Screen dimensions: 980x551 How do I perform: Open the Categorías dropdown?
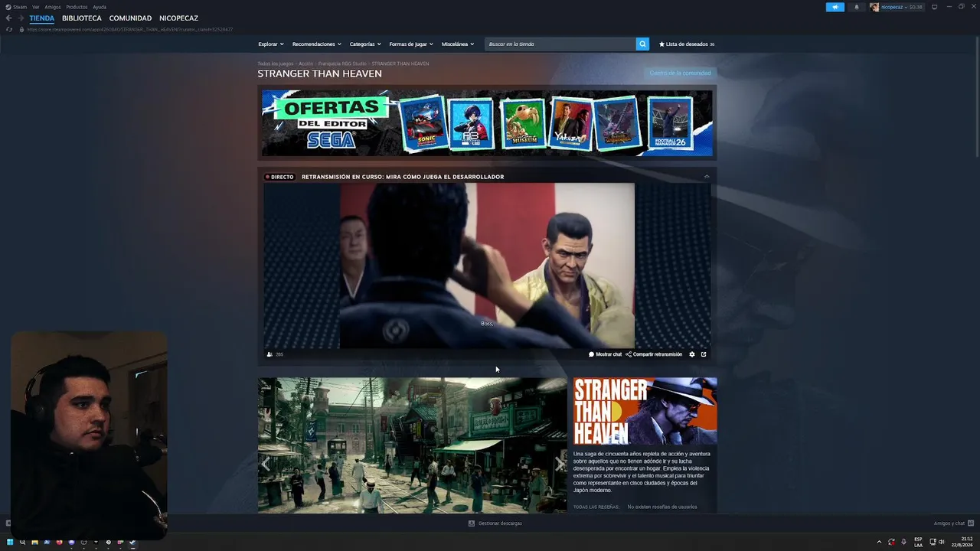pos(365,44)
